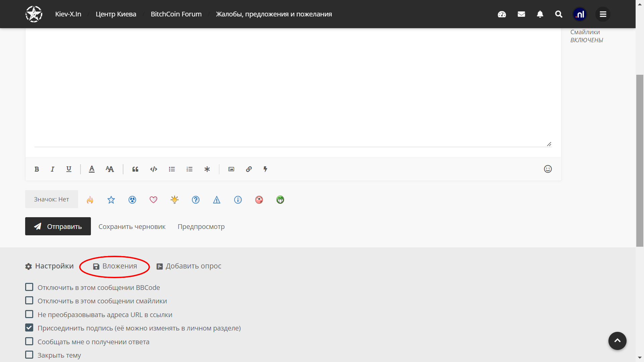Insert a URL link tag
This screenshot has width=644, height=362.
[x=249, y=169]
